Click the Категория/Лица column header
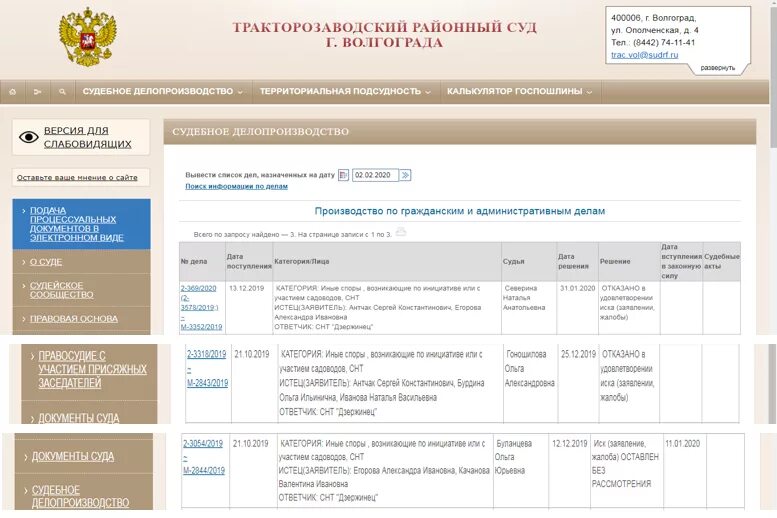Viewport: 777px width, 518px height. click(387, 262)
